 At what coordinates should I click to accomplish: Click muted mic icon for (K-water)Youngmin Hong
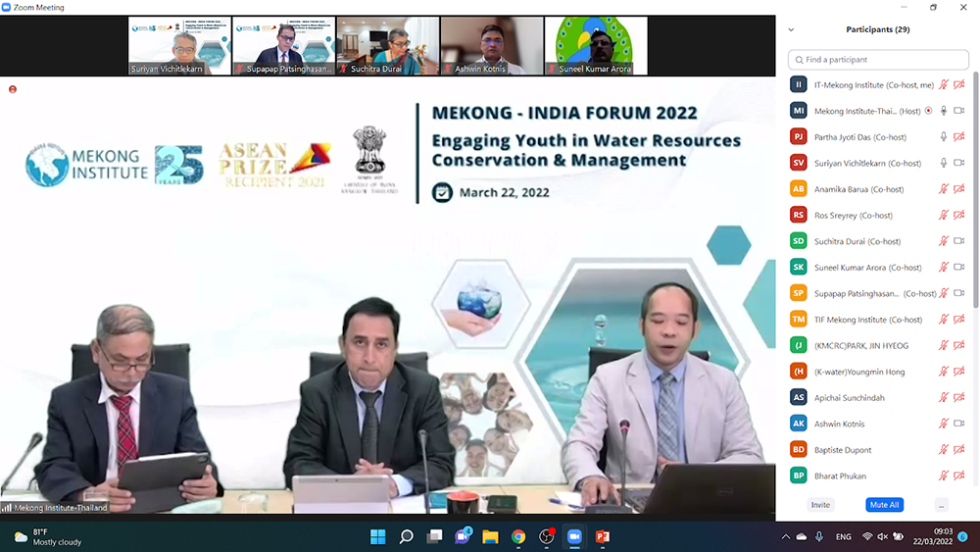943,372
